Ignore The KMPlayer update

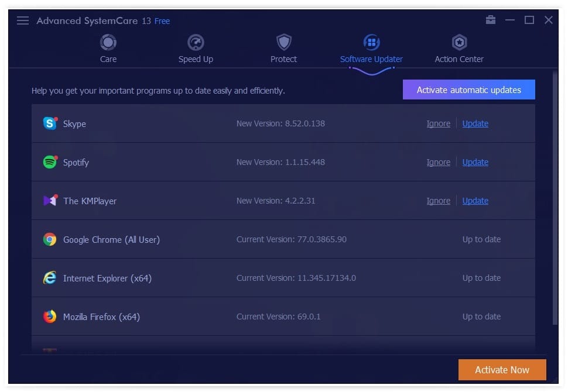click(x=439, y=201)
